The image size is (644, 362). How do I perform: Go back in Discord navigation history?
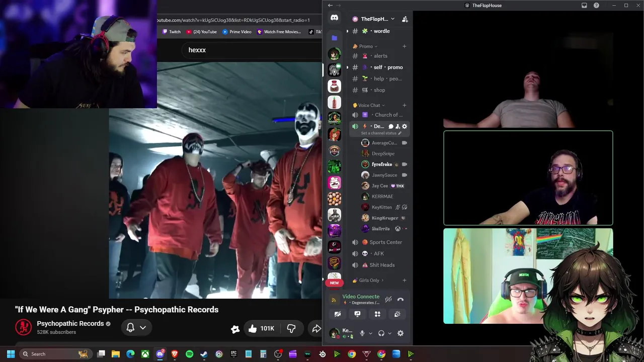pos(330,6)
